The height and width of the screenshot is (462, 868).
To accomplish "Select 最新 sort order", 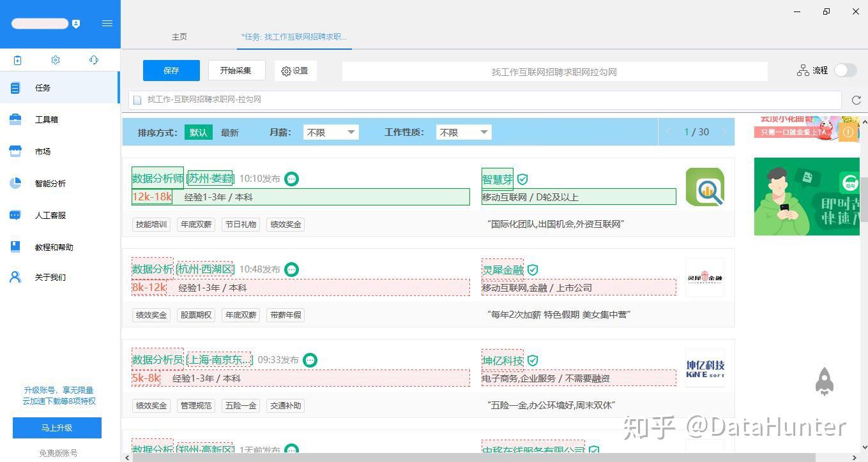I will point(230,133).
